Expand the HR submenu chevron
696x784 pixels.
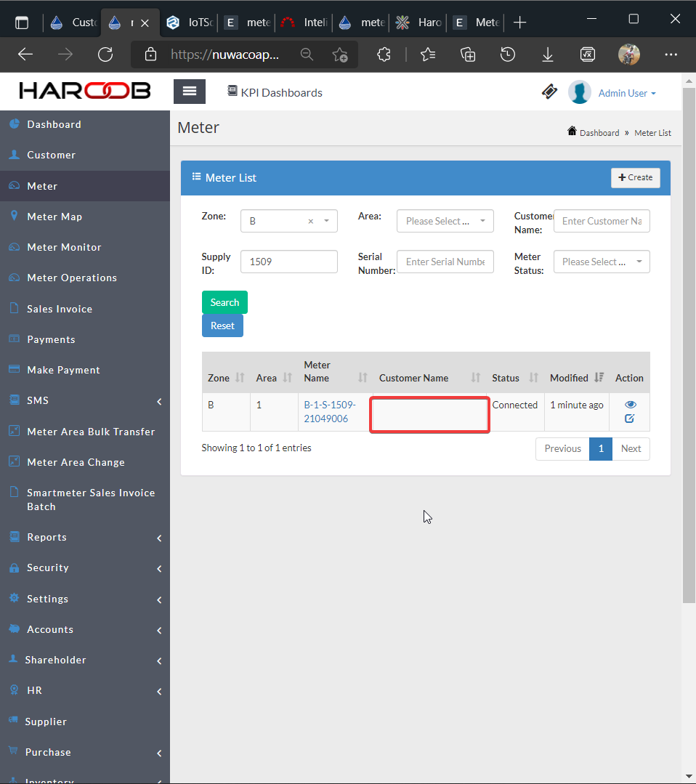(159, 692)
